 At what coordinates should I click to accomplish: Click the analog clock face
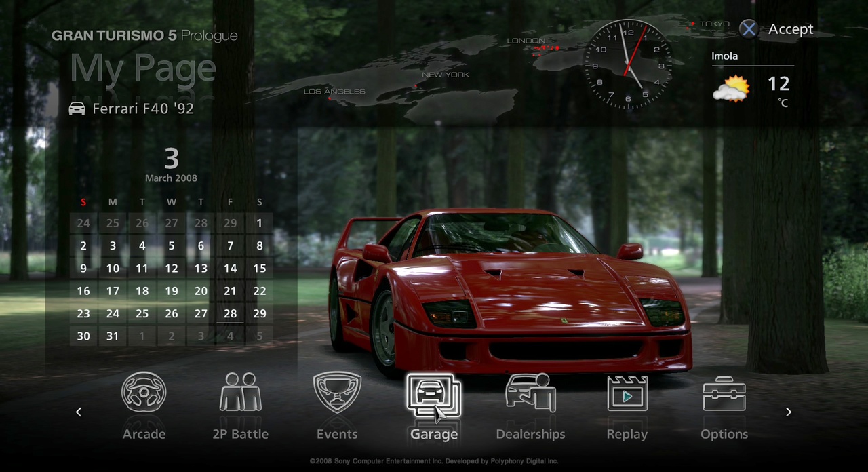(628, 65)
